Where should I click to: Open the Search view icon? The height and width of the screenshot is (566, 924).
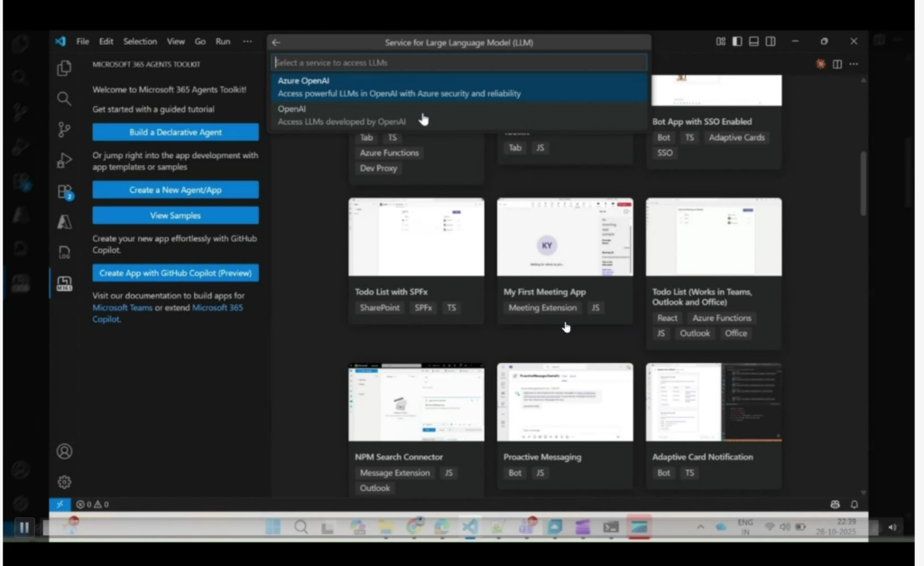[64, 99]
